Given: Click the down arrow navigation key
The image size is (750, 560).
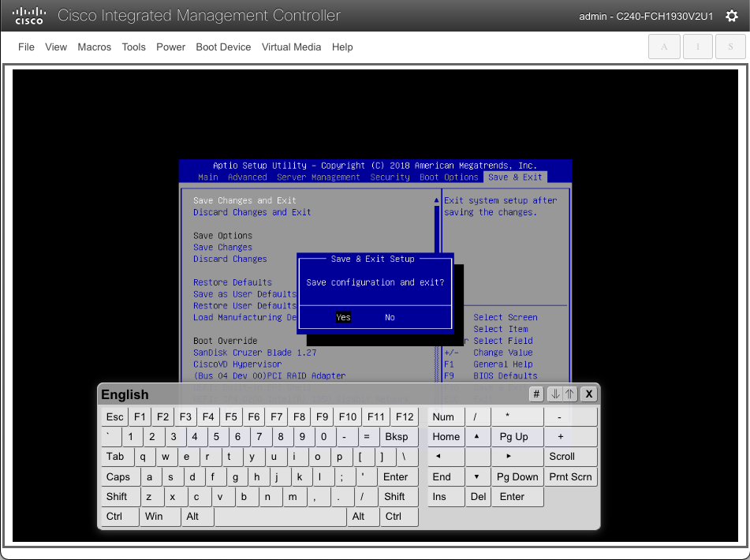Looking at the screenshot, I should (476, 476).
